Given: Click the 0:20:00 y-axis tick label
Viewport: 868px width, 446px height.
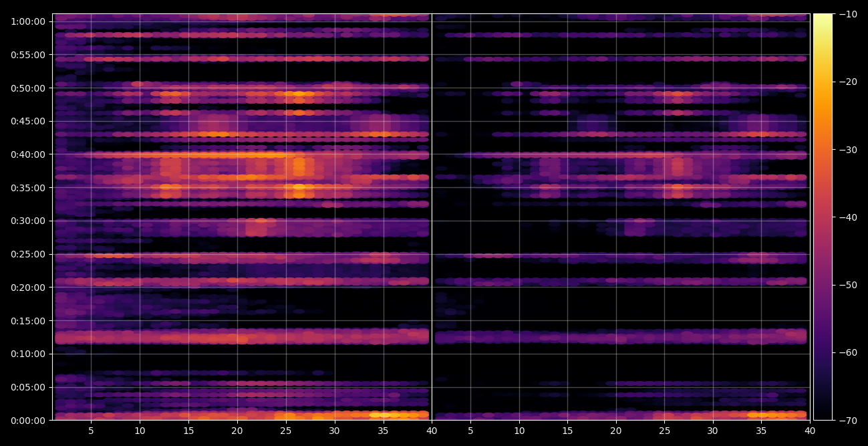Looking at the screenshot, I should click(x=28, y=287).
